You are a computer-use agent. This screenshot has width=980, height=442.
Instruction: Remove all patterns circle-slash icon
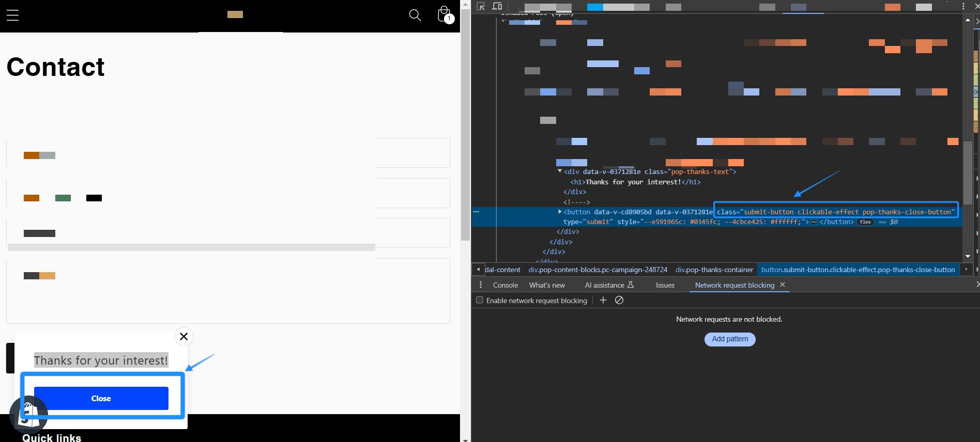(619, 300)
